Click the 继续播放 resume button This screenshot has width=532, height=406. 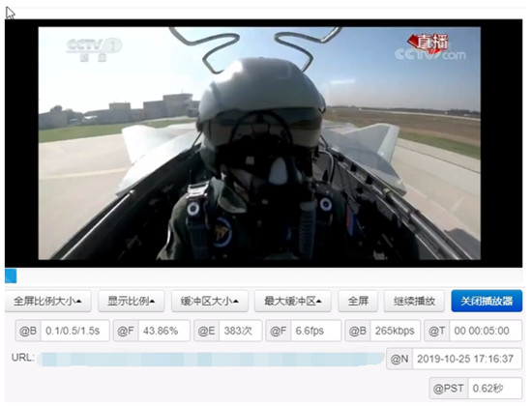(414, 301)
